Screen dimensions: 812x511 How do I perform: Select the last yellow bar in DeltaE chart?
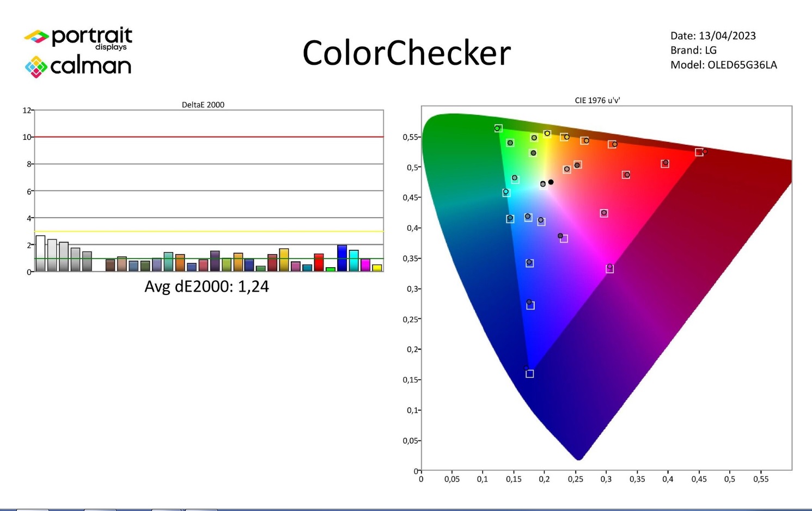pyautogui.click(x=377, y=268)
